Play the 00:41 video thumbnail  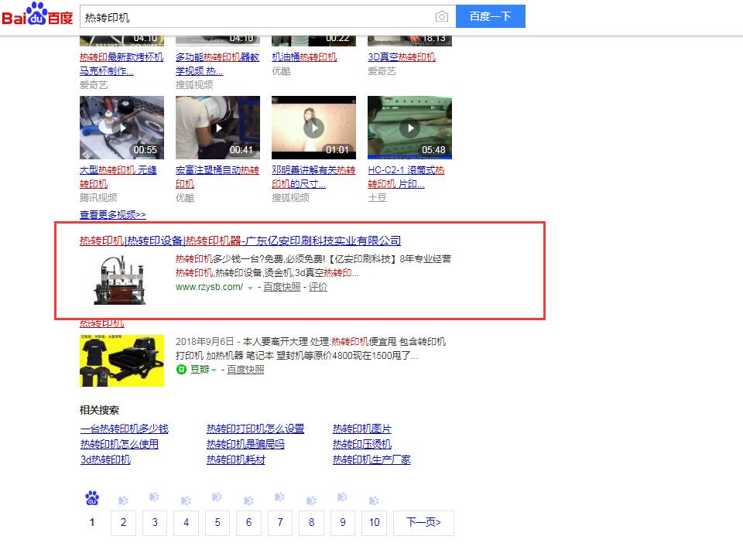point(217,128)
